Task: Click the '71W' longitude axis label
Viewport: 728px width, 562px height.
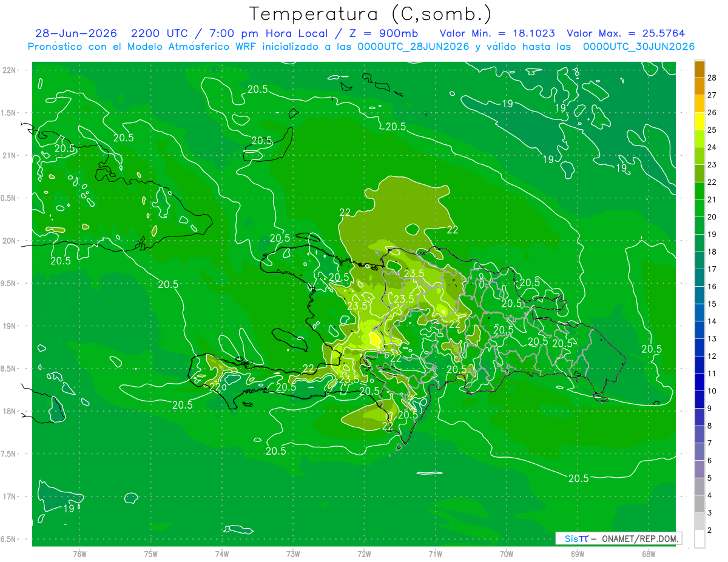Action: click(x=435, y=554)
